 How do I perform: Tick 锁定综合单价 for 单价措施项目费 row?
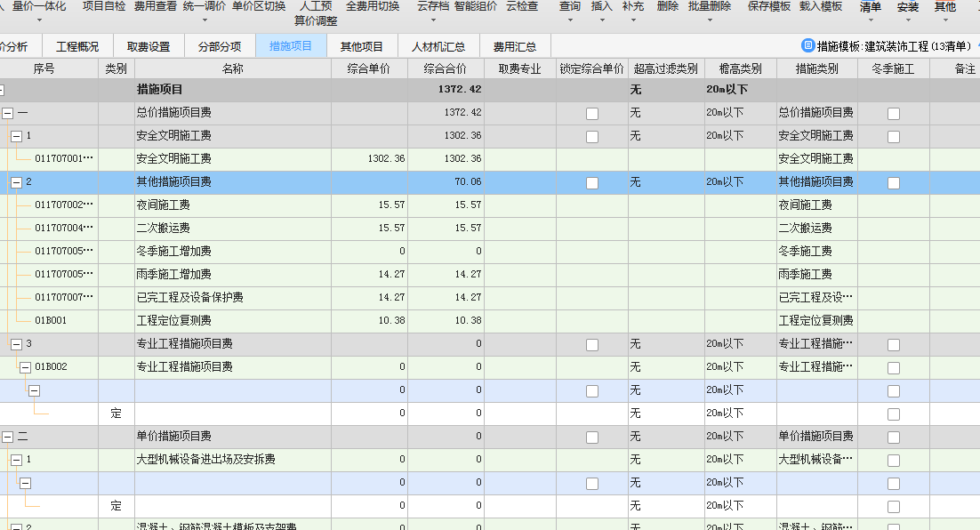click(592, 437)
